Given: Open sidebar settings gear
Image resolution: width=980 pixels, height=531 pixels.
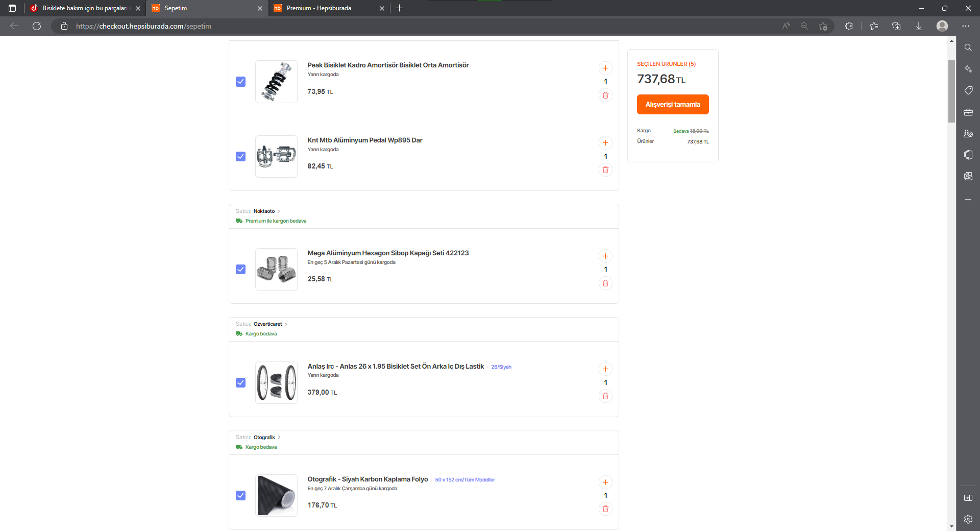Looking at the screenshot, I should coord(968,519).
